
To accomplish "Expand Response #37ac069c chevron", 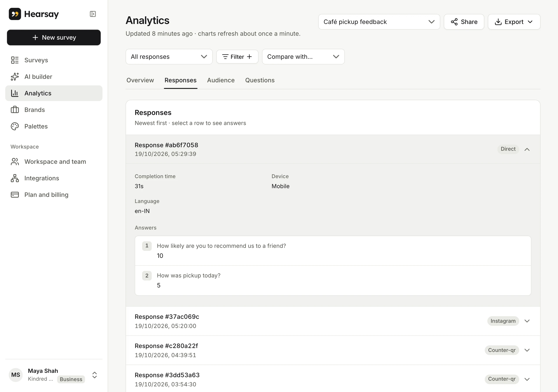I will click(527, 321).
